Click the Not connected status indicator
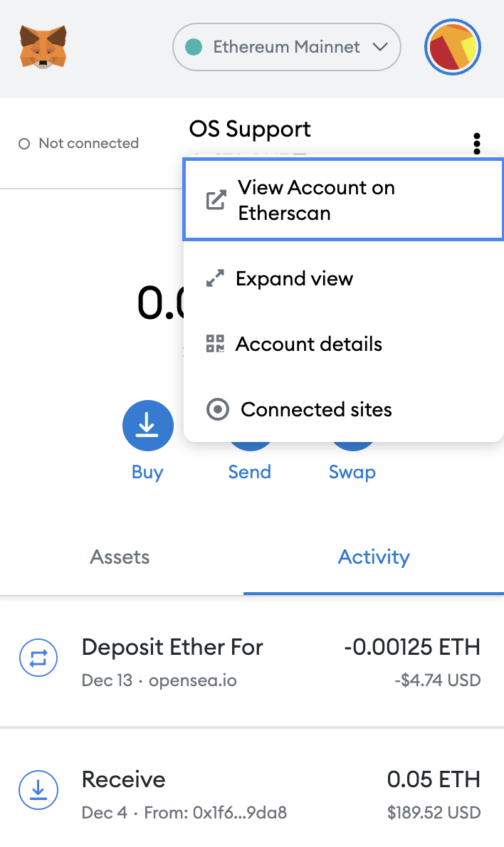504x847 pixels. point(79,143)
